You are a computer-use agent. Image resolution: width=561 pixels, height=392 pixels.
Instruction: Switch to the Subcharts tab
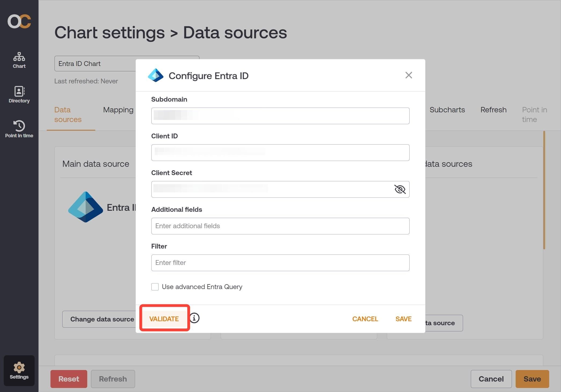(447, 110)
